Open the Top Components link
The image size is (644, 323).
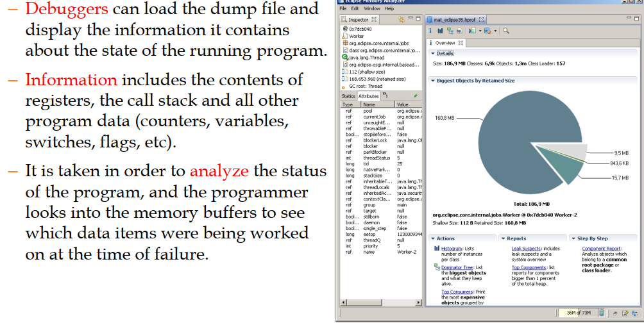tap(529, 268)
